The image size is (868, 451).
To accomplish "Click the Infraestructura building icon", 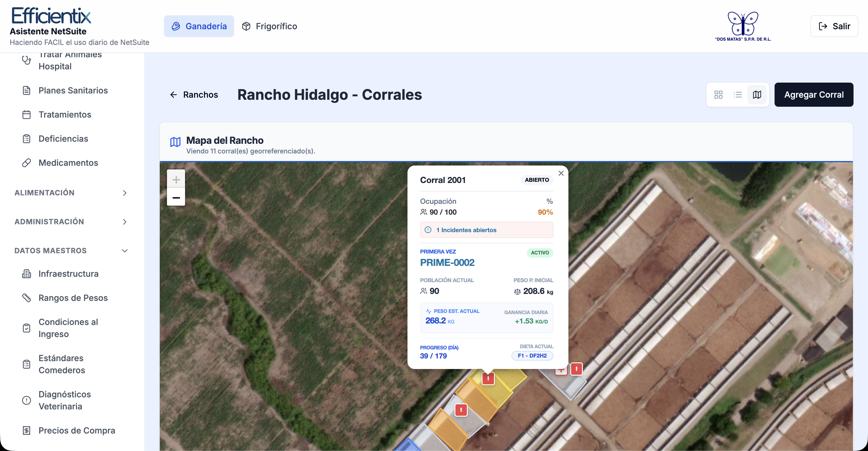I will (x=26, y=274).
